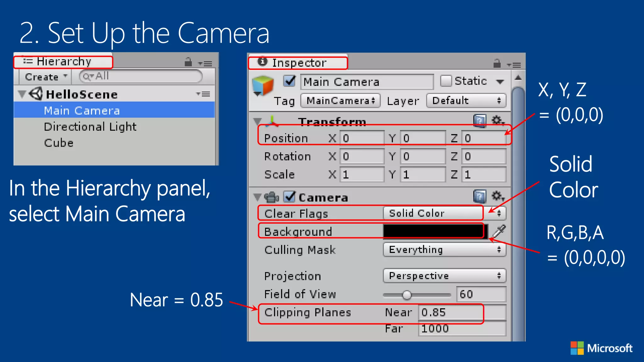Click the Rotation X field
The height and width of the screenshot is (362, 644).
362,156
